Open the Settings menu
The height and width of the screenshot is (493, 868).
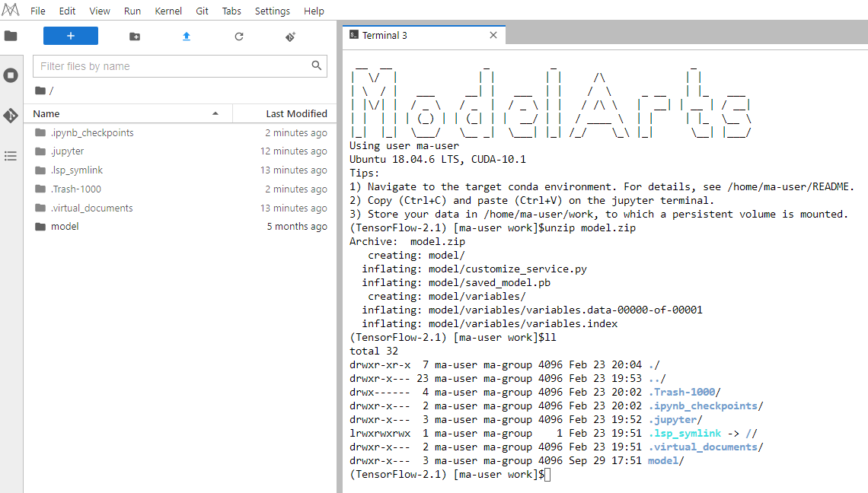click(273, 11)
